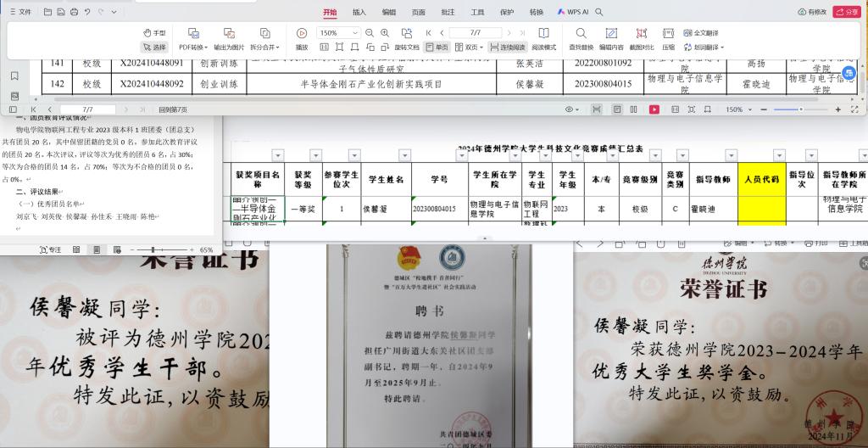Save the PDF using the save icon
Viewport: 868px width, 448px height.
point(61,12)
